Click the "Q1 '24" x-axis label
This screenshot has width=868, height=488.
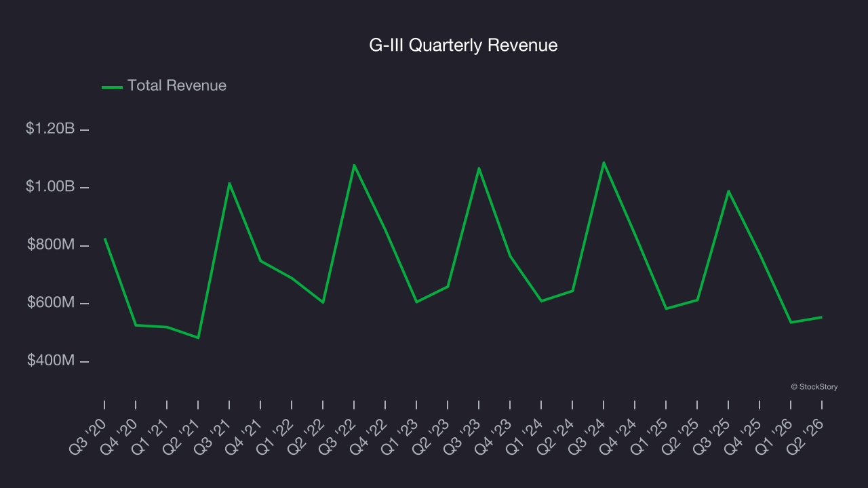tap(526, 437)
